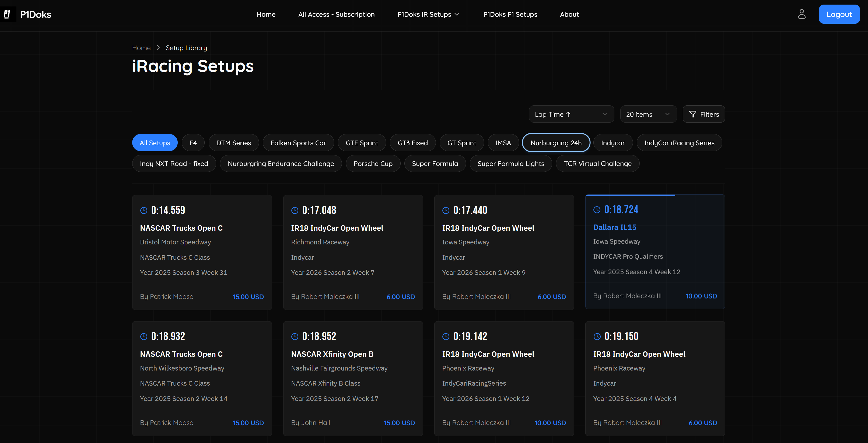Filter setups by IMSA

click(x=503, y=143)
